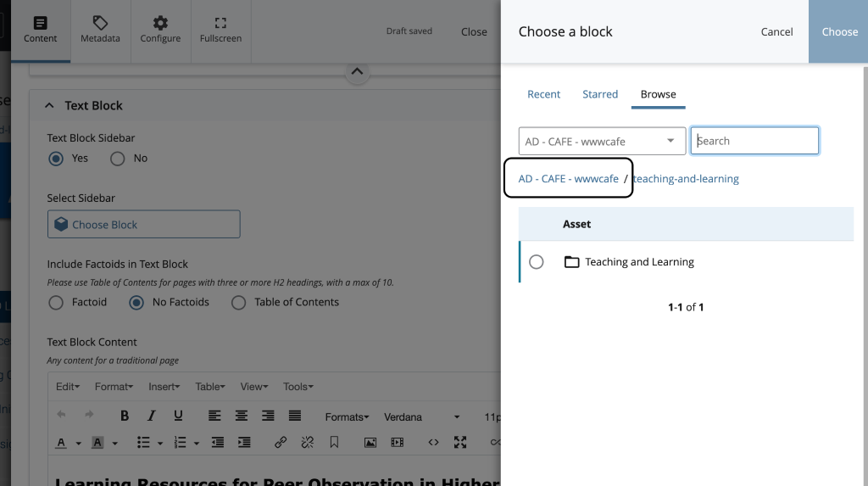Click the Close link beside Draft saved
The height and width of the screenshot is (486, 868).
(x=474, y=32)
